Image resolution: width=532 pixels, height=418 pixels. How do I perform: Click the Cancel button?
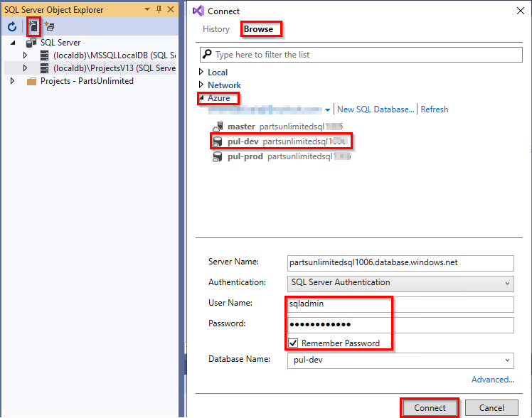click(491, 408)
